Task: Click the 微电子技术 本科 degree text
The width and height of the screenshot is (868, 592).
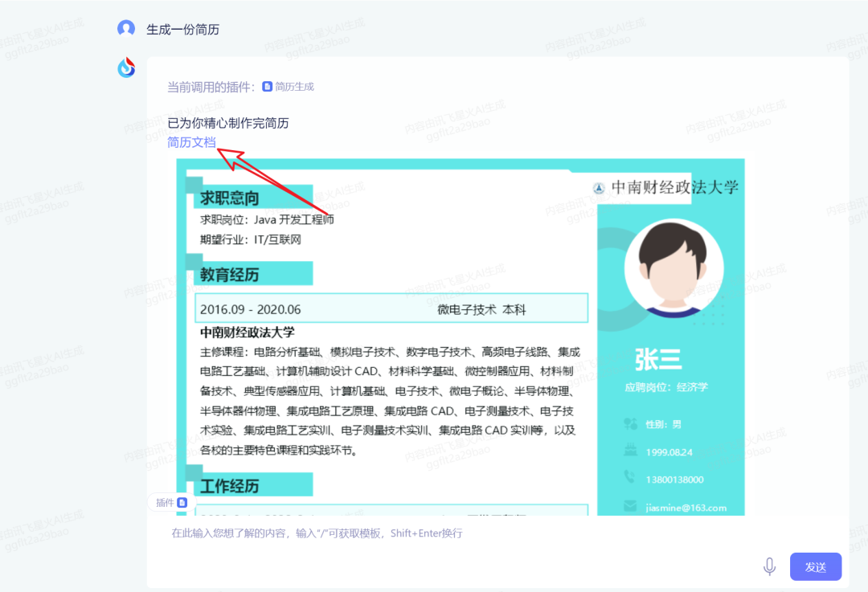Action: point(481,309)
